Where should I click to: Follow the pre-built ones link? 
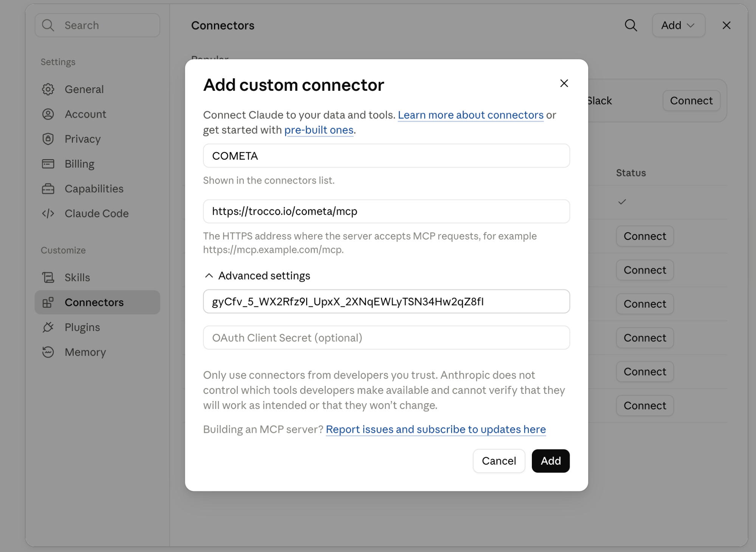(x=319, y=130)
